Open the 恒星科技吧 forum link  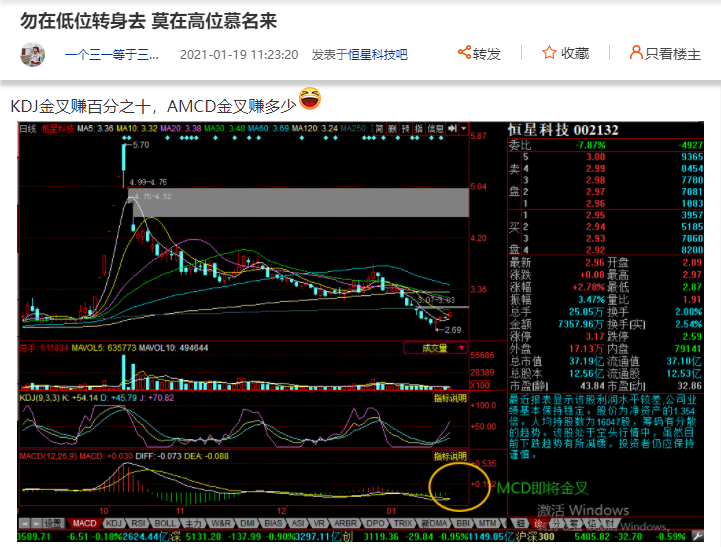tap(378, 55)
